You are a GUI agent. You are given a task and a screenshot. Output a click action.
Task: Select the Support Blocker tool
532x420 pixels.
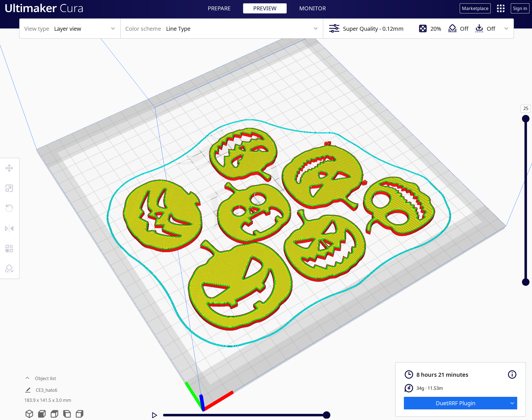click(9, 269)
